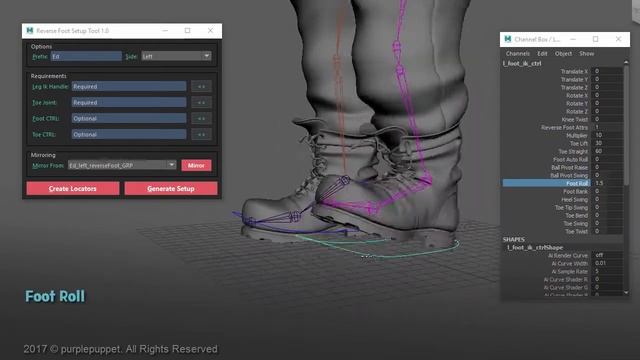Click the red Mirror button
Image resolution: width=640 pixels, height=360 pixels.
[196, 165]
